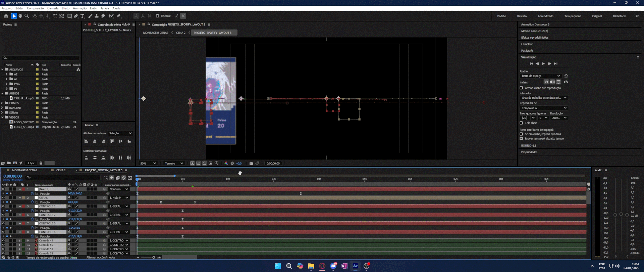
Task: Hide the Nulo 9 layer eye
Action: click(3, 189)
